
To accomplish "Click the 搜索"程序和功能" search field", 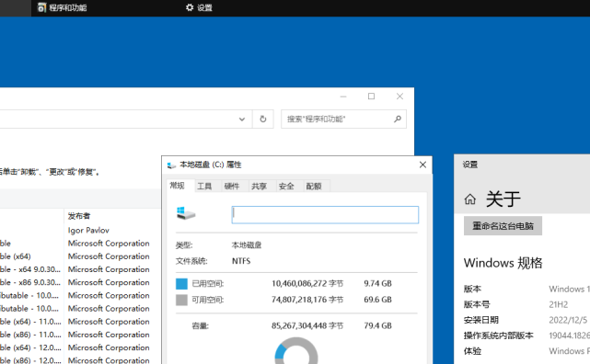I will pyautogui.click(x=343, y=119).
